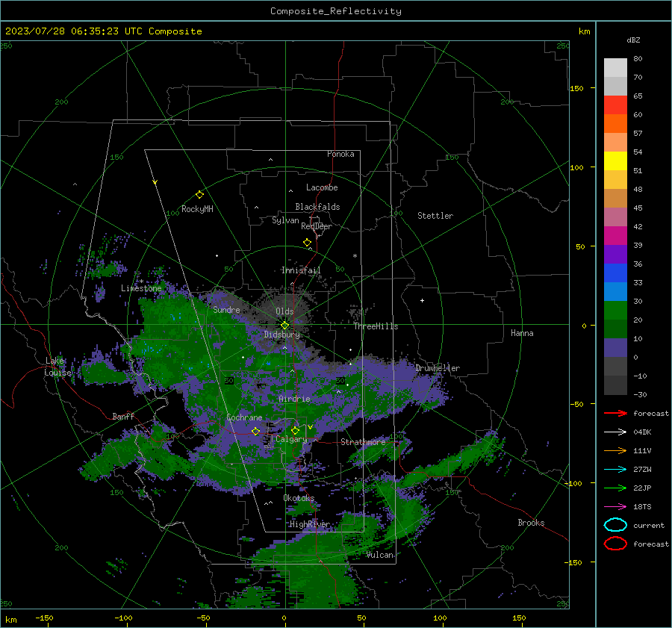
Task: Click the Limestone label
Action: click(141, 288)
